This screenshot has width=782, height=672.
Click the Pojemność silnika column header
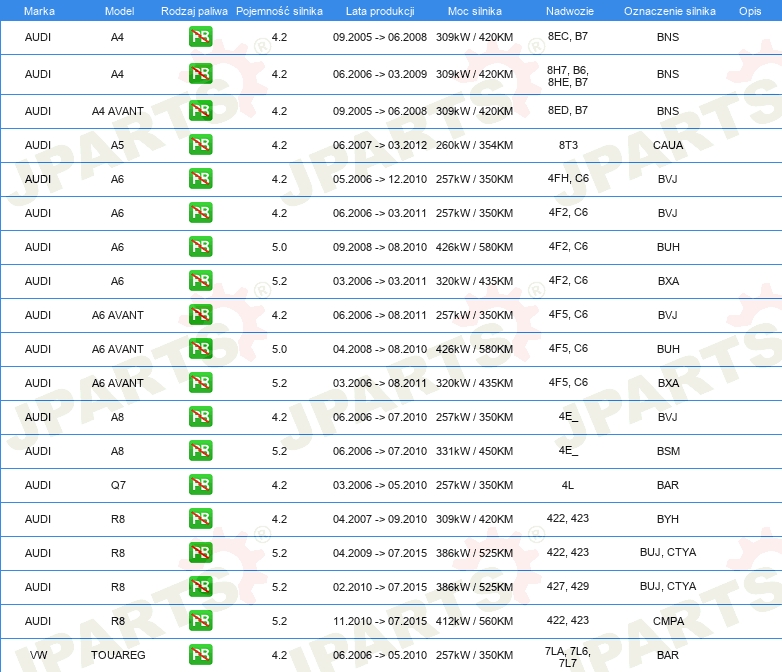pos(279,11)
